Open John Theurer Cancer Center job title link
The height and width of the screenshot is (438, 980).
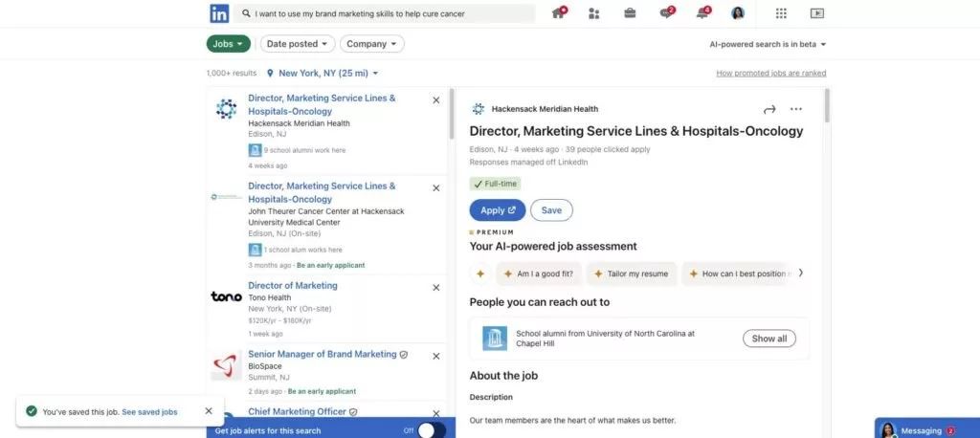coord(322,192)
